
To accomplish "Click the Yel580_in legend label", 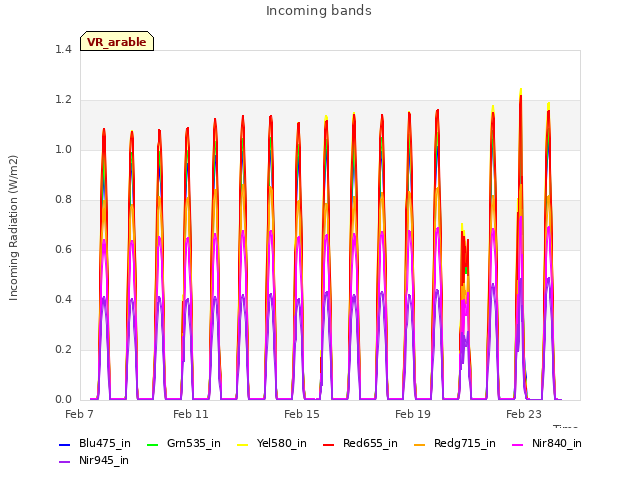I will point(282,443).
